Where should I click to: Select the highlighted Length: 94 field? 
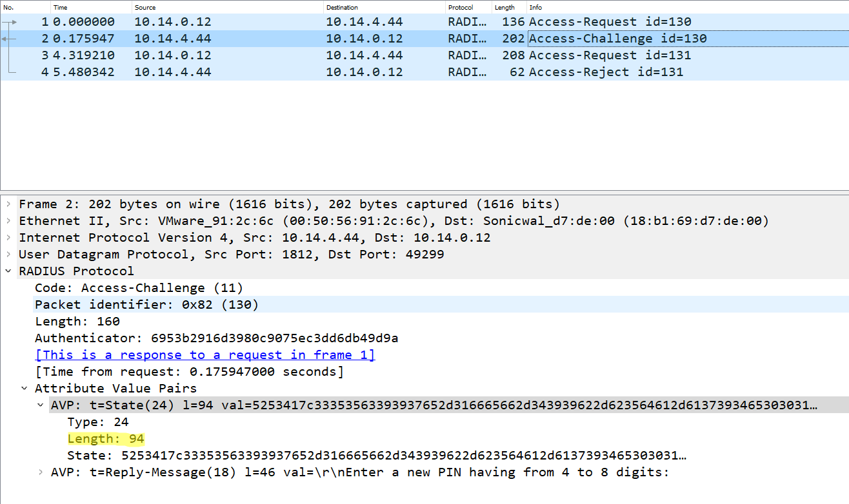tap(106, 438)
